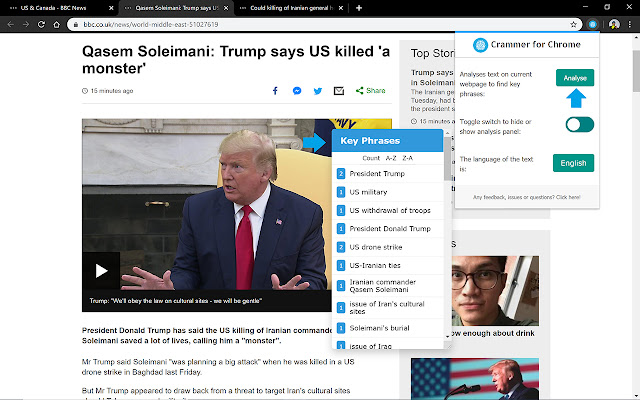Viewport: 640px width, 400px height.
Task: Click the Key Phrases panel scrollbar
Action: [447, 159]
